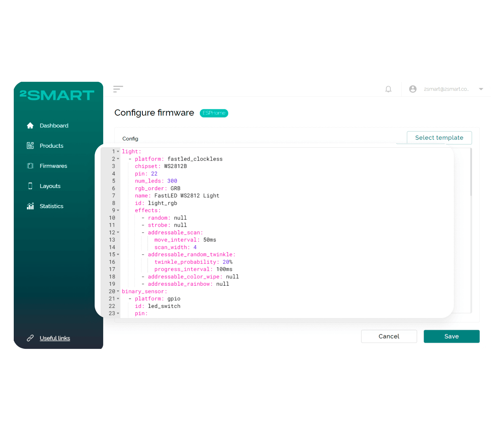Fold the addressable_scan entry on line 12
This screenshot has width=504, height=433.
pos(117,232)
